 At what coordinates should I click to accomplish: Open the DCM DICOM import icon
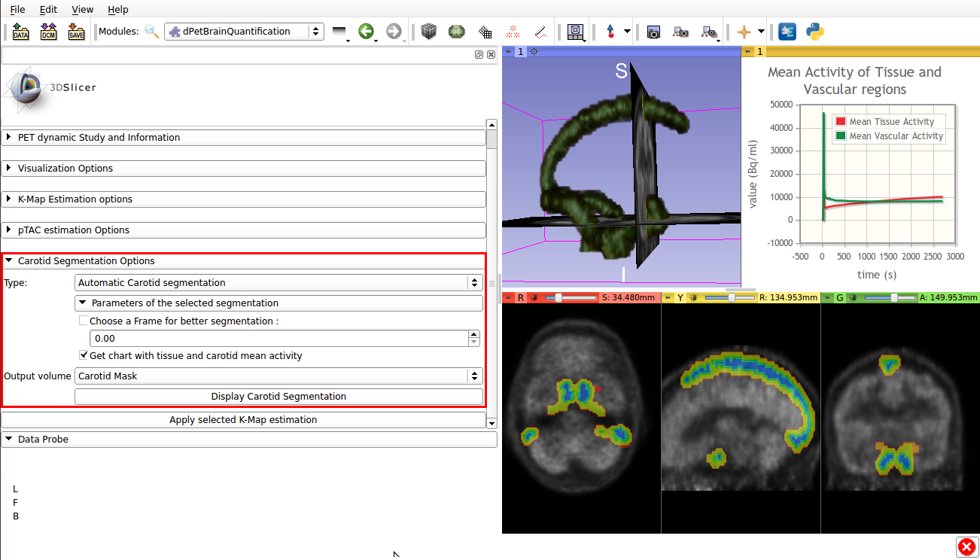point(48,32)
